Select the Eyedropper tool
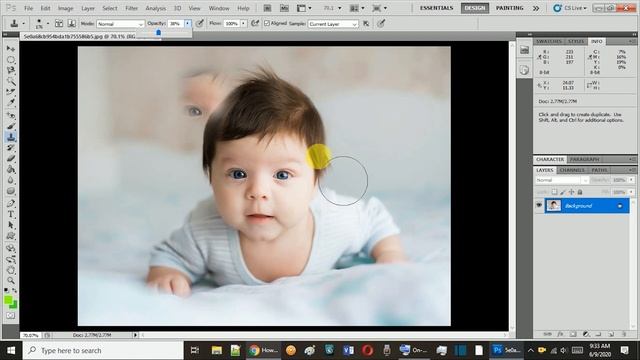The width and height of the screenshot is (640, 360). click(x=11, y=103)
